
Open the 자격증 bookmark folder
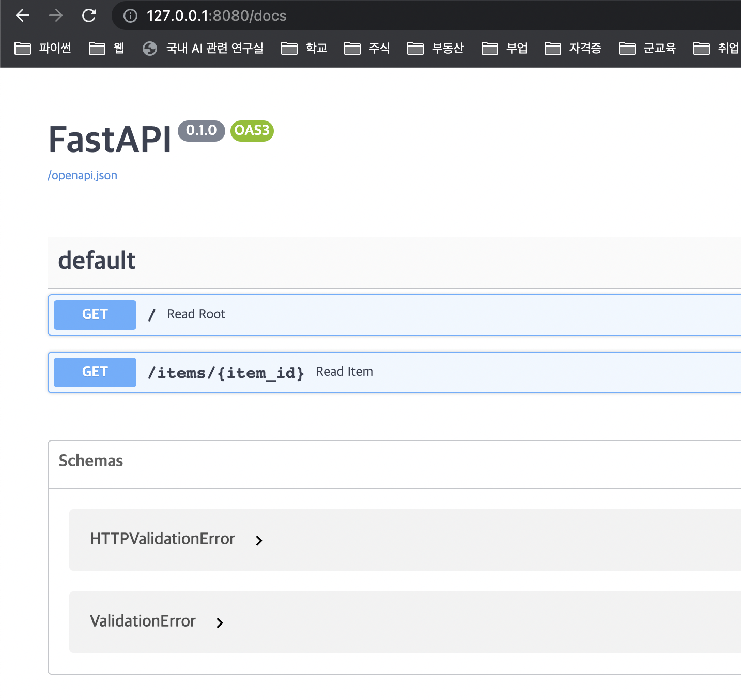[573, 48]
